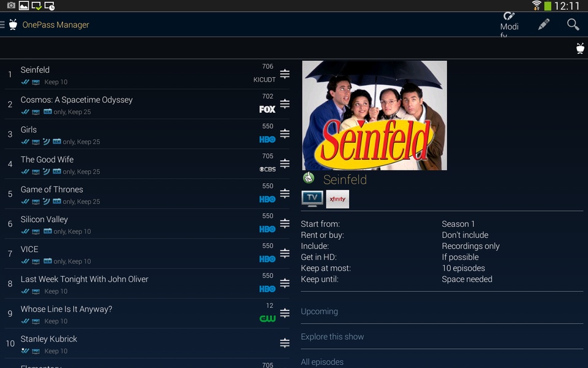588x368 pixels.
Task: Select the VICE entry
Action: [147, 254]
